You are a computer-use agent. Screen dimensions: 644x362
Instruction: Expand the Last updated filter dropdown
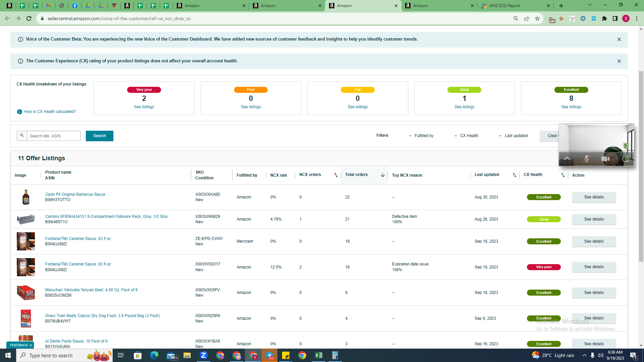point(514,136)
